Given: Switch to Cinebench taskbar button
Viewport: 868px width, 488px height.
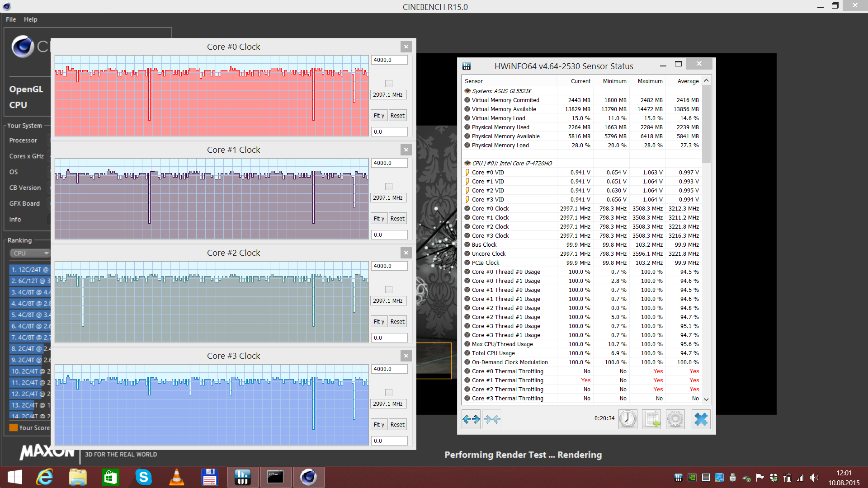Looking at the screenshot, I should pos(308,477).
